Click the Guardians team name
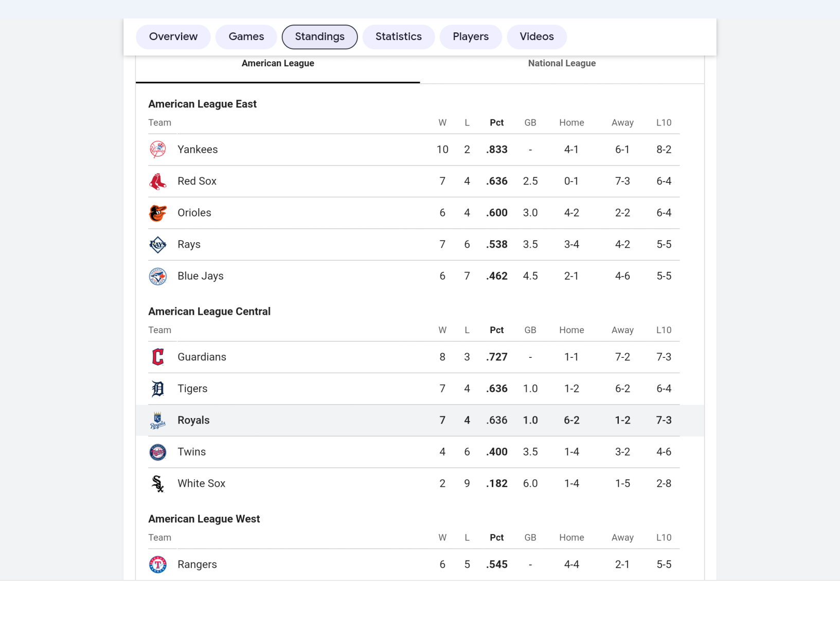Image resolution: width=840 pixels, height=617 pixels. (x=202, y=357)
